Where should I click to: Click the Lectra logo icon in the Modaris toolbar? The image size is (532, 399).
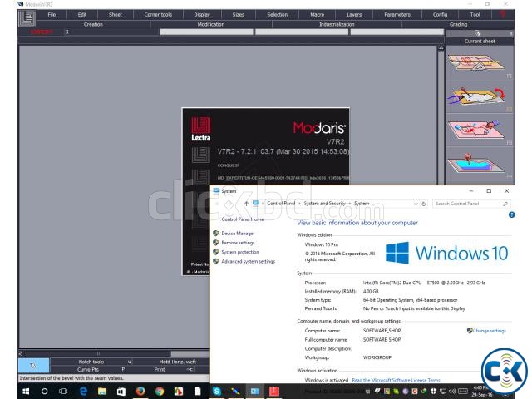tap(27, 18)
